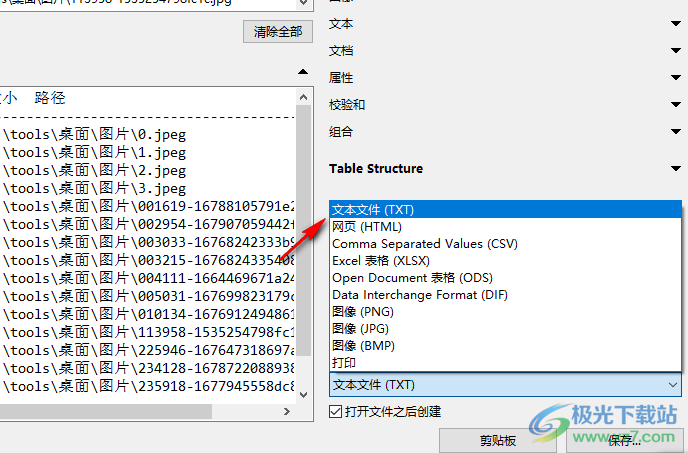Pick Data Interchange Format (DIF)
Viewport: 688px width, 453px height.
coord(505,295)
